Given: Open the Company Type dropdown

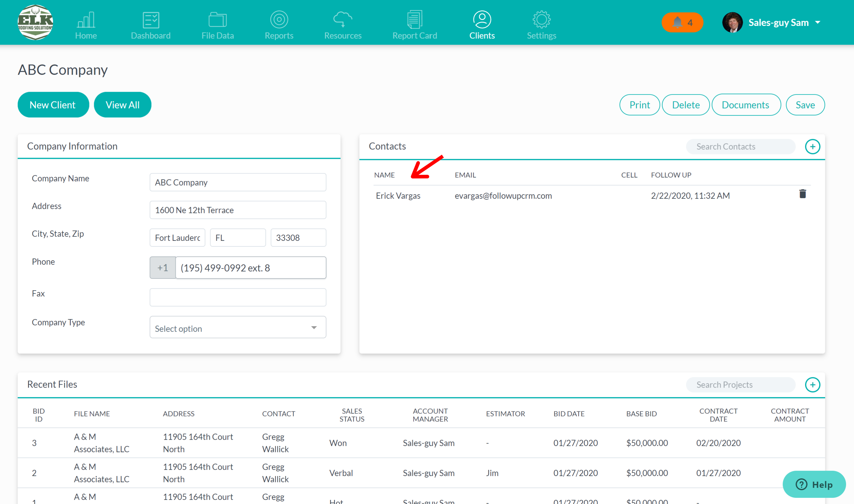Looking at the screenshot, I should coord(238,327).
